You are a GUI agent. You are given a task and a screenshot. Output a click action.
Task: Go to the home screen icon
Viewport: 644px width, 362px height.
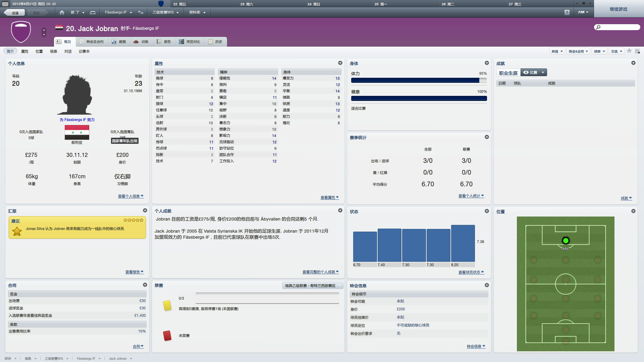62,12
